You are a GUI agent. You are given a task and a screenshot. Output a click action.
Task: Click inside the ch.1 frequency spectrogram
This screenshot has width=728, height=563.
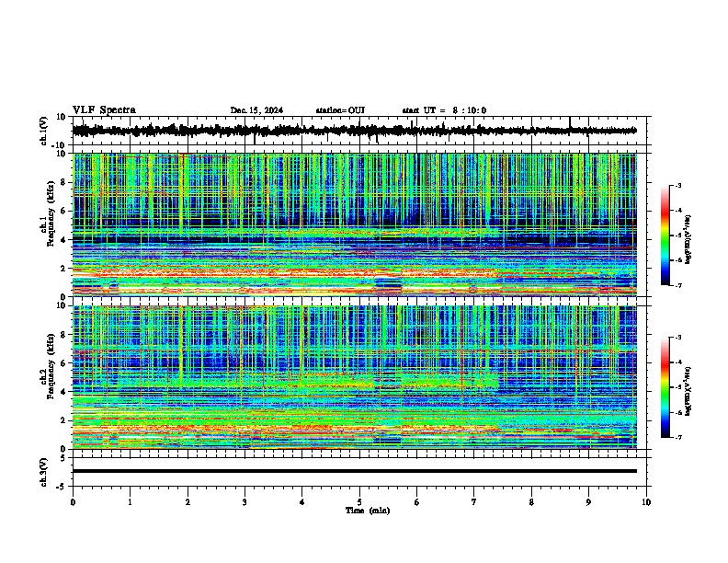click(355, 224)
